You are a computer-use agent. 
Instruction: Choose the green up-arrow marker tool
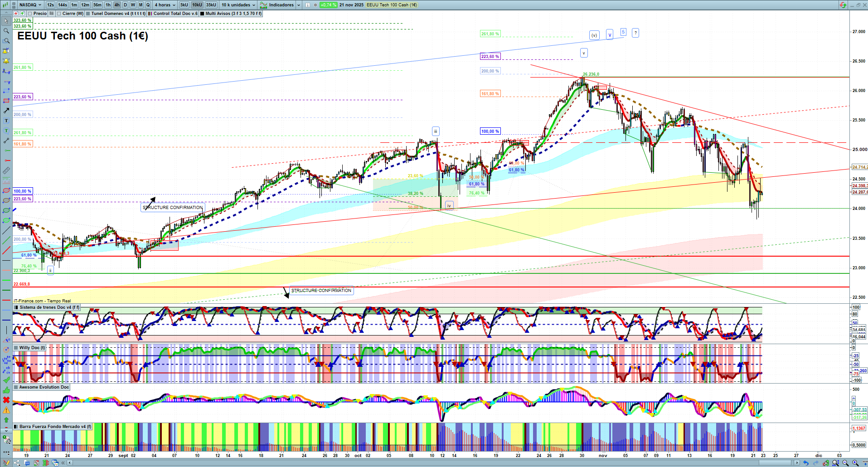[6, 420]
